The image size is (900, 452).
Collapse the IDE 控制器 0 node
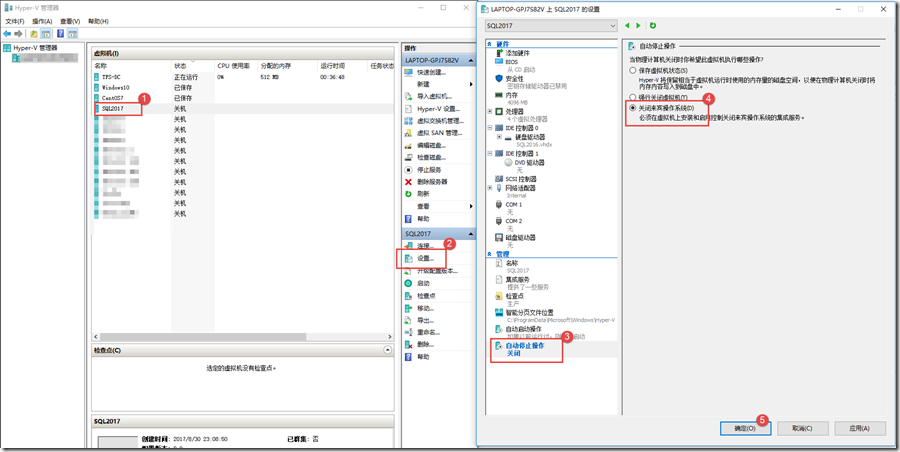[490, 128]
